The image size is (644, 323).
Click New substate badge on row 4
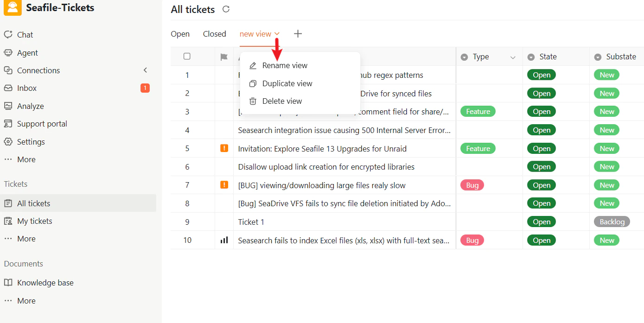(607, 130)
